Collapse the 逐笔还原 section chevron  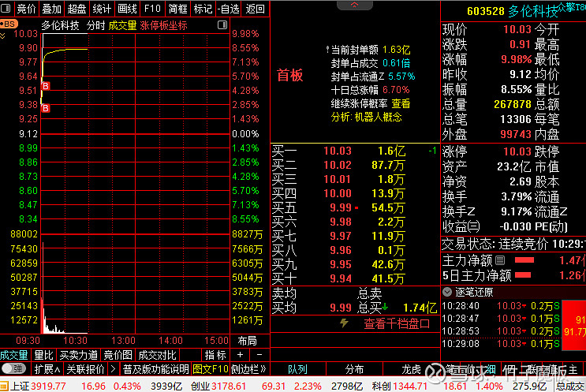click(447, 292)
